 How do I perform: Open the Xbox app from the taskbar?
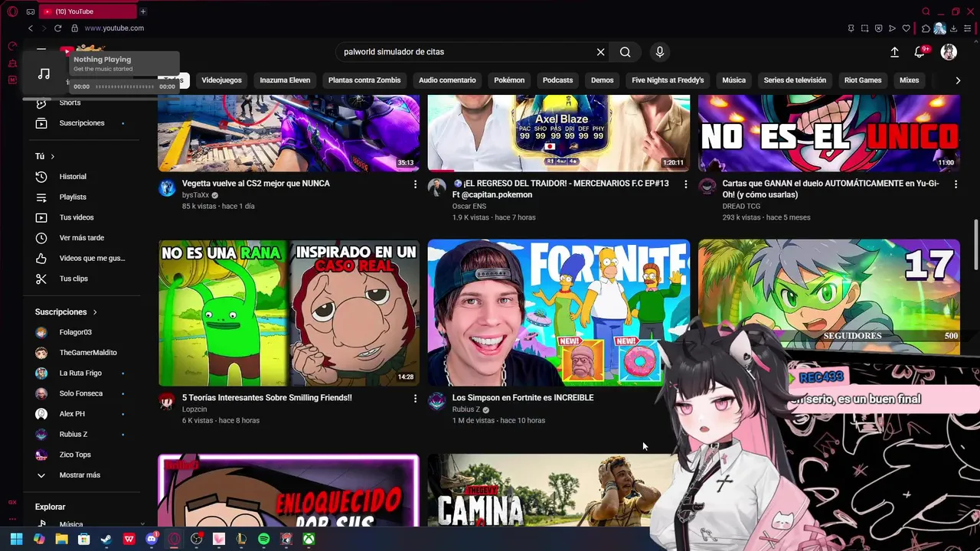(309, 539)
